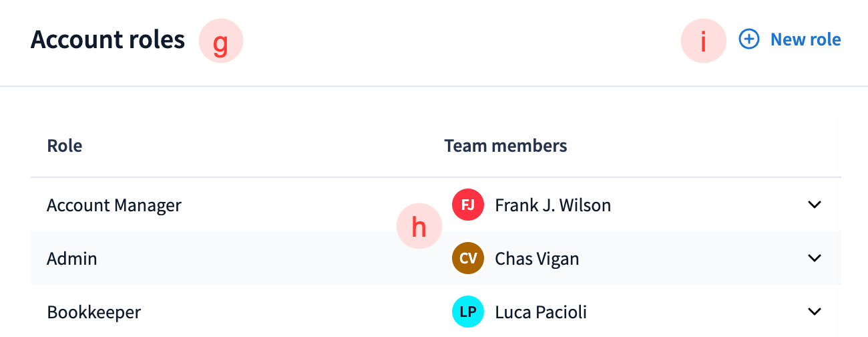Expand the Account Manager role row
This screenshot has width=868, height=337.
[814, 205]
